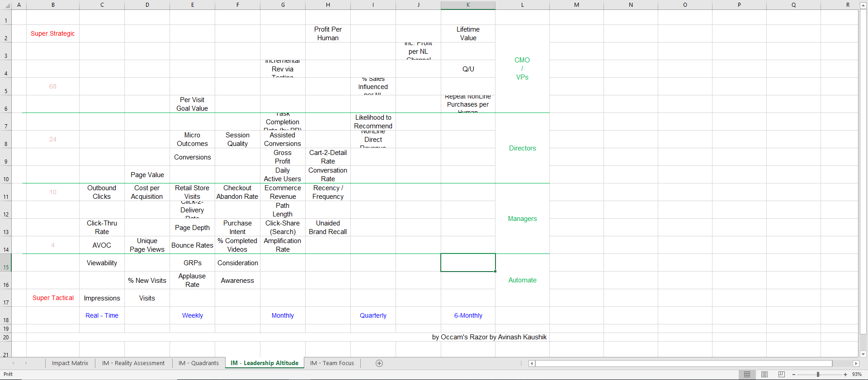Click the horizontal scrollbar left arrow

532,363
